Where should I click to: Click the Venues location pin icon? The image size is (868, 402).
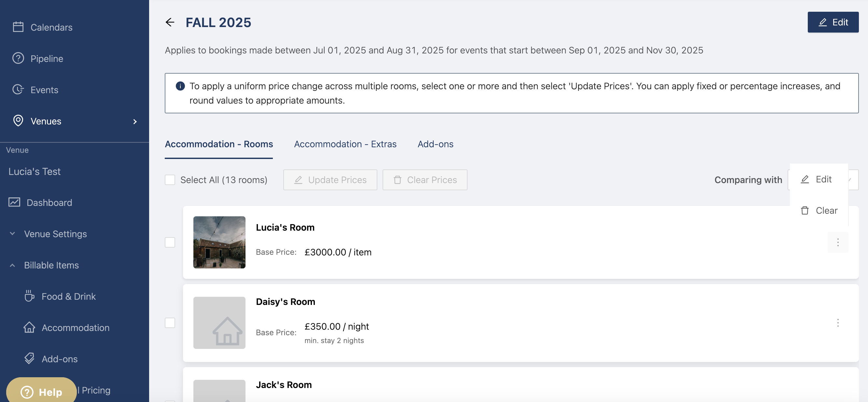coord(18,121)
